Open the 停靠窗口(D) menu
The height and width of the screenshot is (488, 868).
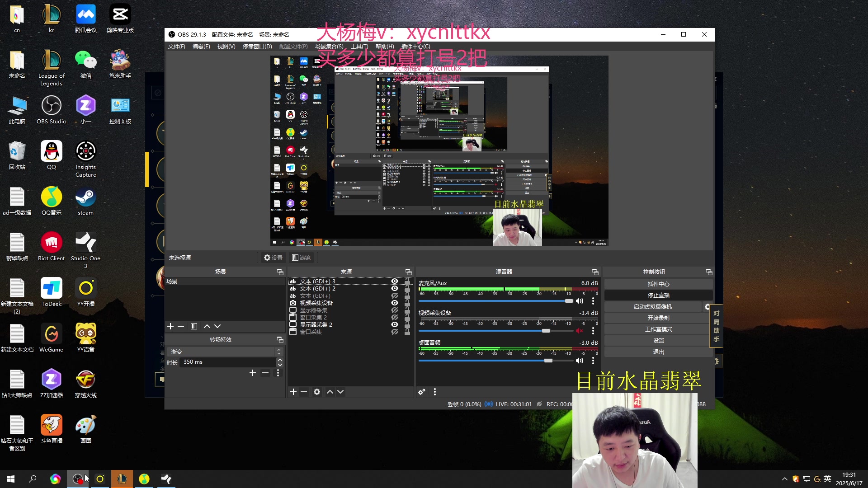point(257,47)
